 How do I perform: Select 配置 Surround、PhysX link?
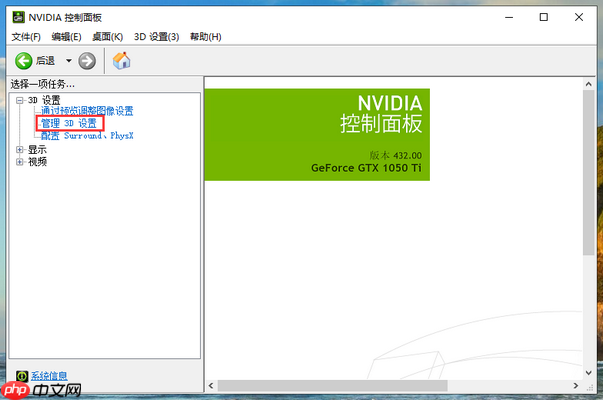87,135
